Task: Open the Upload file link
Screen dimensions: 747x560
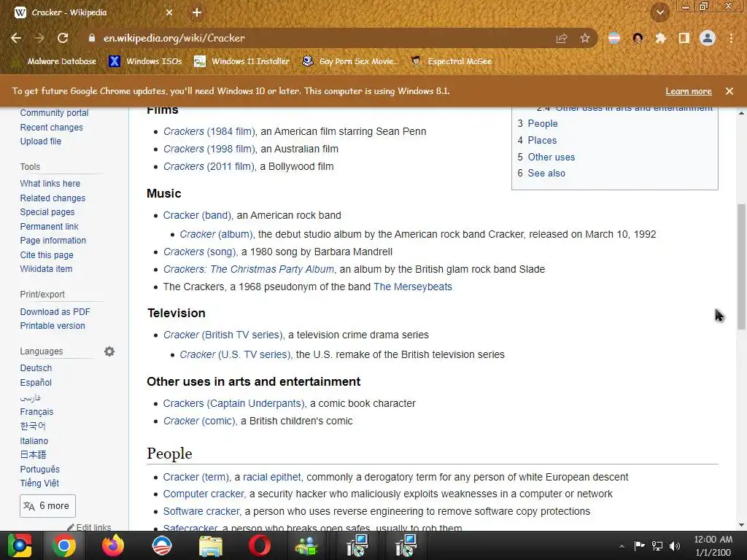Action: point(41,141)
